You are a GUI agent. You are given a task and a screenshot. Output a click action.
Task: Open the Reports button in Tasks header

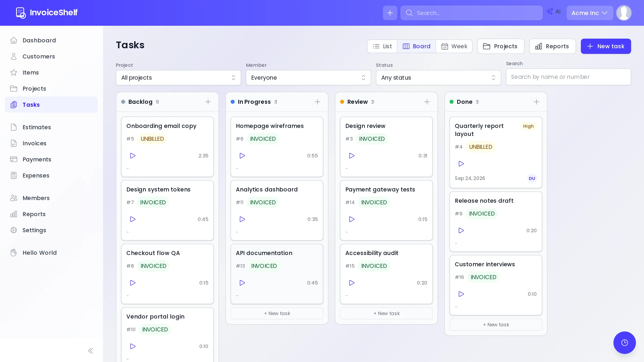552,46
